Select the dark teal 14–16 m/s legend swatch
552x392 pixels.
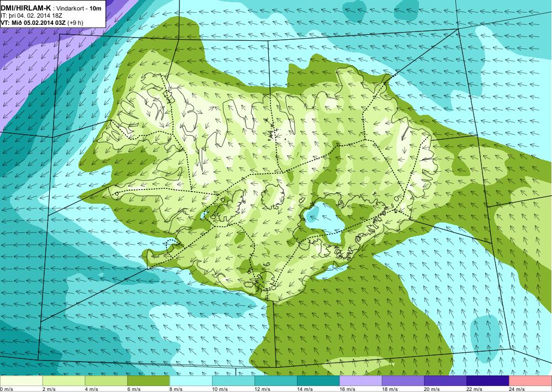tap(319, 380)
